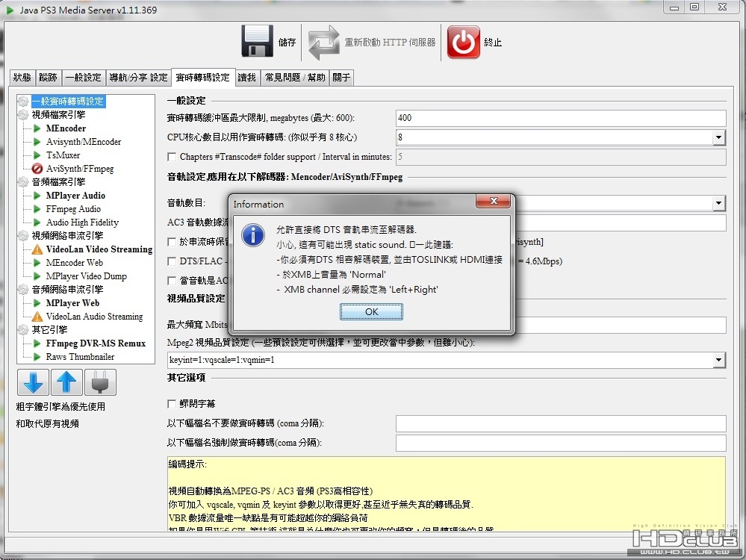
Task: Select 一般實時轉碼設定 in the tree
Action: coord(68,101)
